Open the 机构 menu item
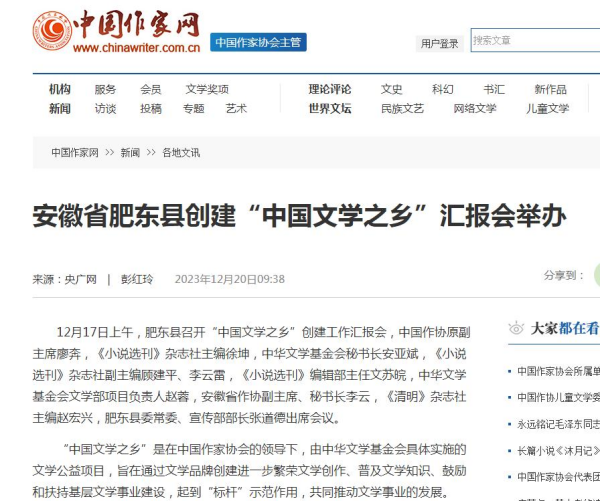The height and width of the screenshot is (501, 600). click(60, 89)
